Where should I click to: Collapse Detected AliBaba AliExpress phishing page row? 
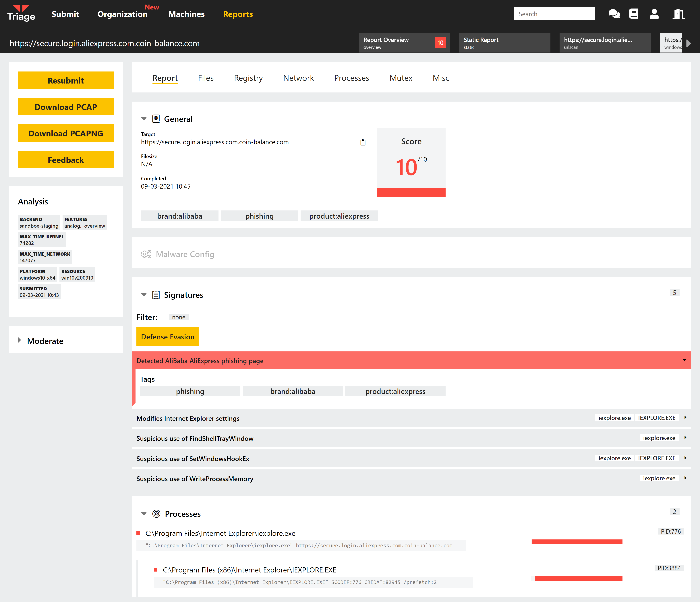684,360
